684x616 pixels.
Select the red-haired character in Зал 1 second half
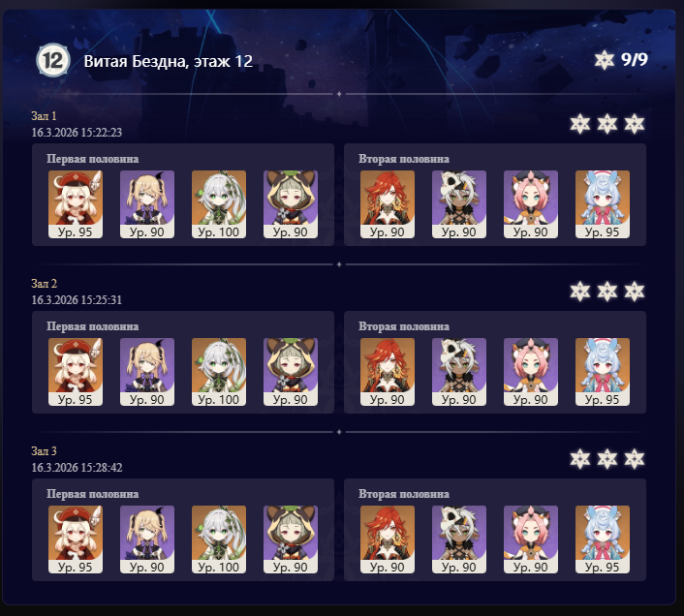(388, 204)
